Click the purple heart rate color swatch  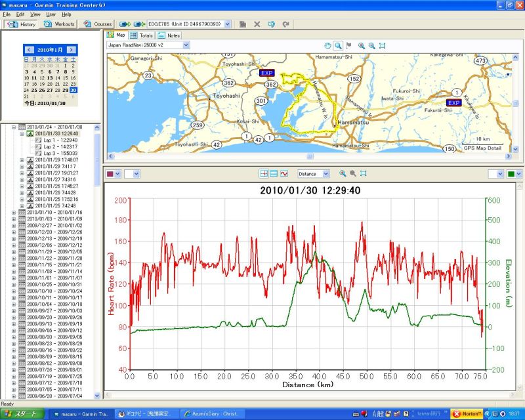[x=110, y=174]
